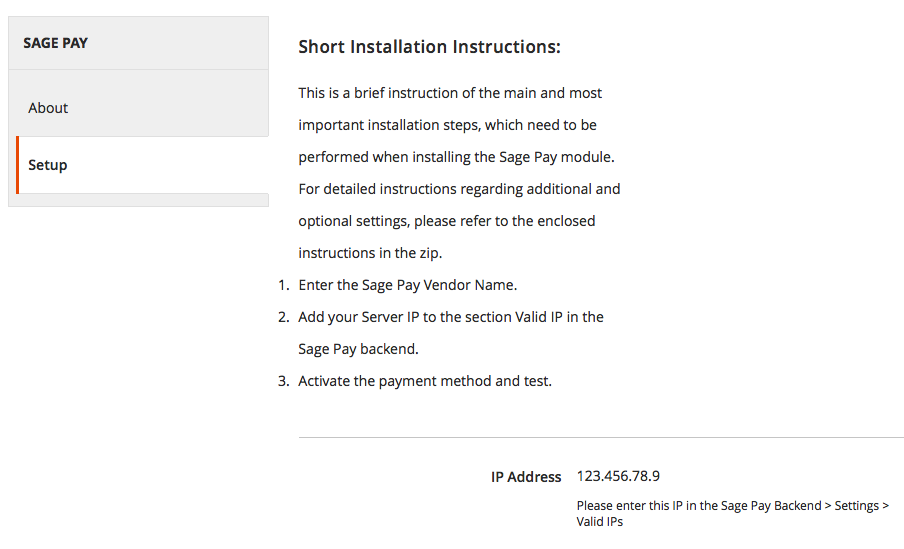
Task: Click the line 'This is a brief instruction'
Action: pos(450,93)
